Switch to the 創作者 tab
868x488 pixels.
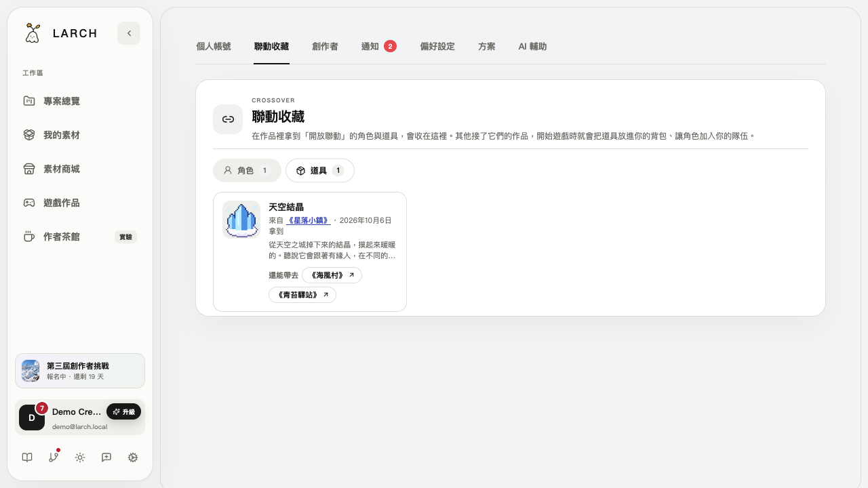[325, 47]
